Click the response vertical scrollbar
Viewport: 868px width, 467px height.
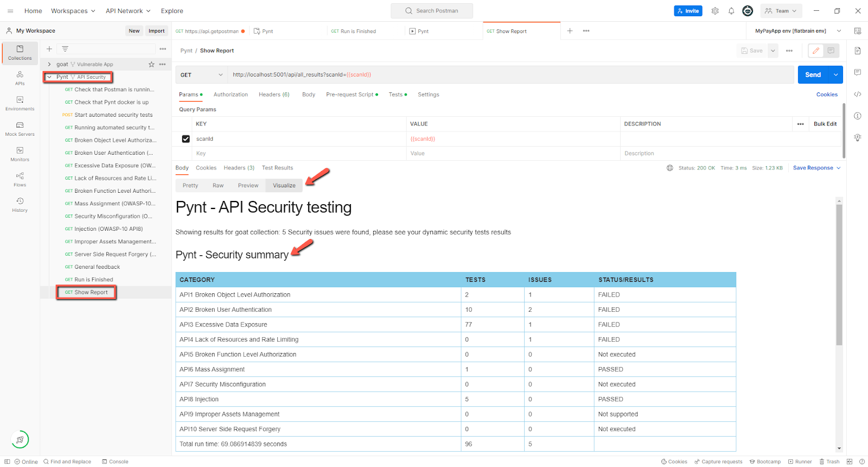839,275
